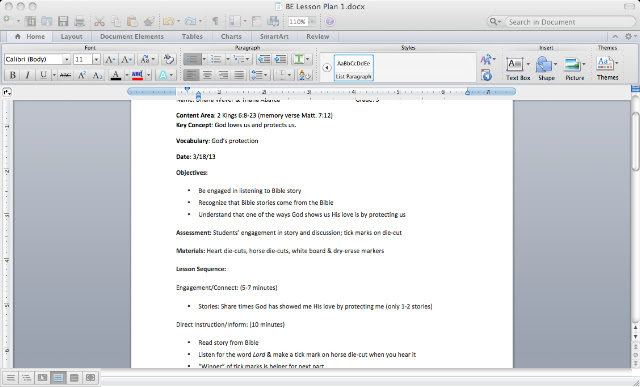The height and width of the screenshot is (387, 640).
Task: Toggle the Sidebar pane icon
Action: (235, 21)
